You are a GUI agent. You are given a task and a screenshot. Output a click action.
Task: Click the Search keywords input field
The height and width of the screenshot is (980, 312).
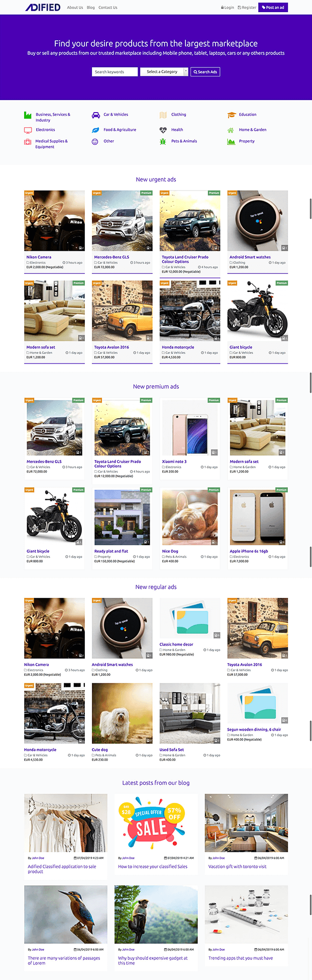click(115, 72)
